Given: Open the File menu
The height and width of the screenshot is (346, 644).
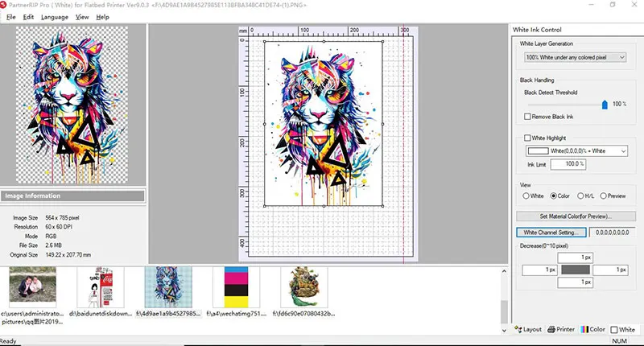Looking at the screenshot, I should point(11,17).
